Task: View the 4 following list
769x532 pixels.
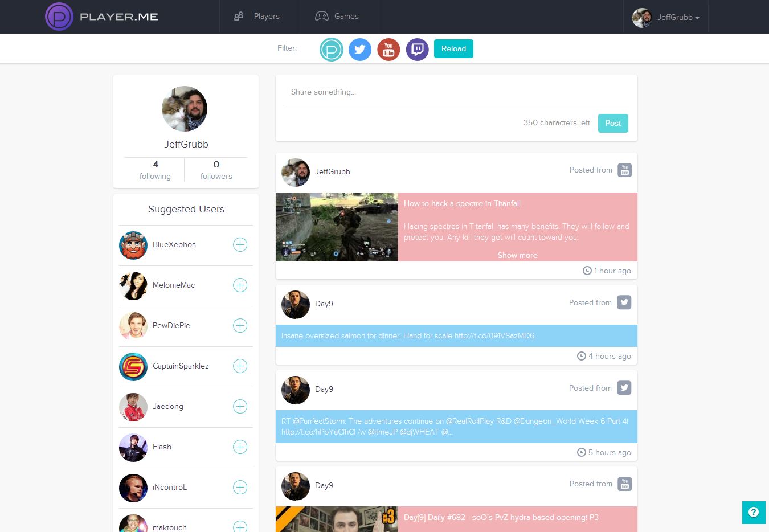Action: click(x=155, y=170)
